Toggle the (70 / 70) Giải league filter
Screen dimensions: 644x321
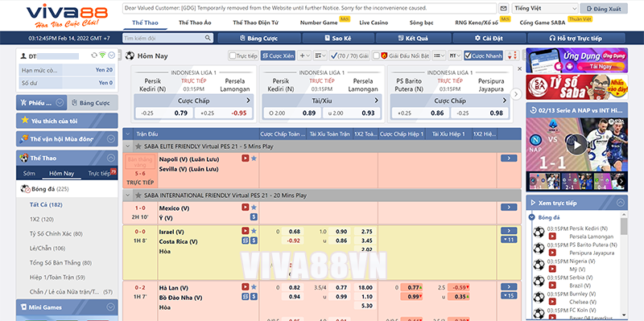[349, 56]
